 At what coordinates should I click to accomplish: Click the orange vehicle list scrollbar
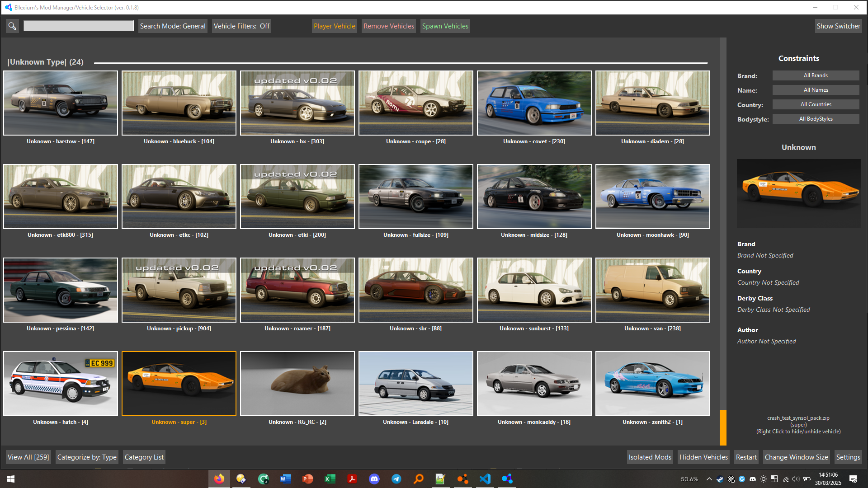coord(723,427)
